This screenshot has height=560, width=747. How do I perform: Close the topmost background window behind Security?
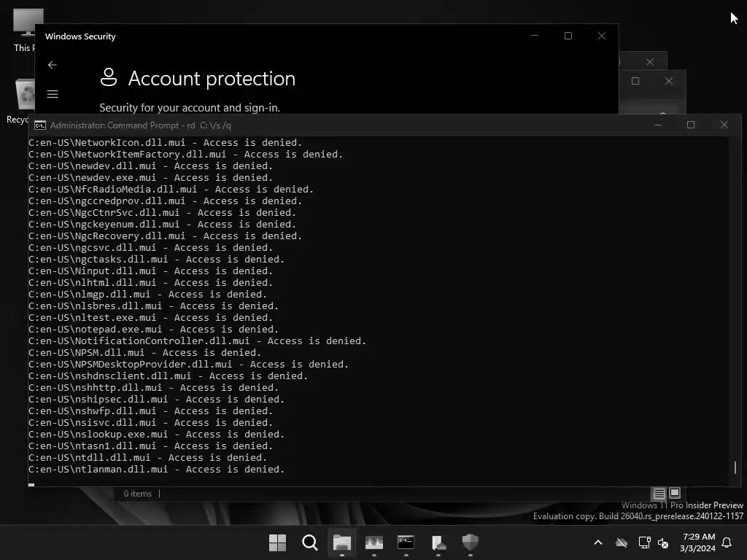pyautogui.click(x=650, y=62)
